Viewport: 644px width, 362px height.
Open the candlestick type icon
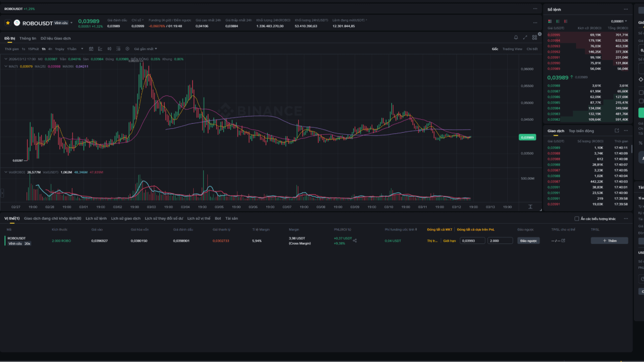click(x=109, y=49)
